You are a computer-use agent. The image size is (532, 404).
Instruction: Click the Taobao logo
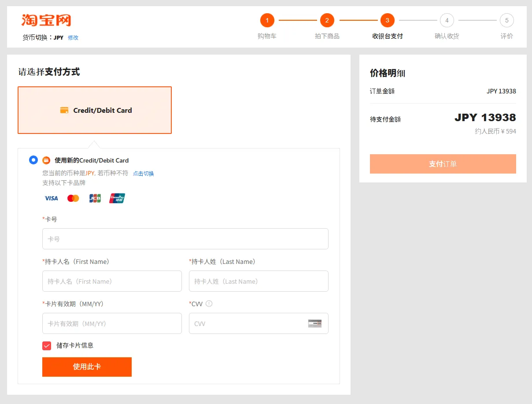46,20
